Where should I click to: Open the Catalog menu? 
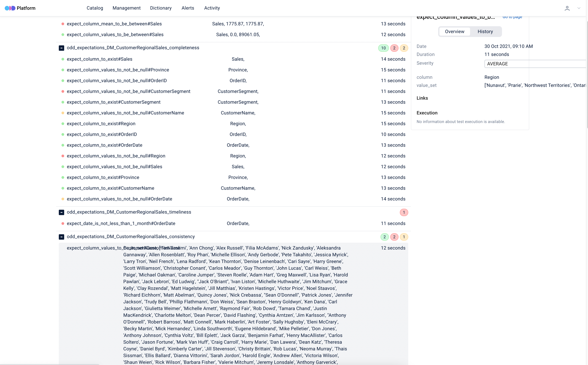95,8
